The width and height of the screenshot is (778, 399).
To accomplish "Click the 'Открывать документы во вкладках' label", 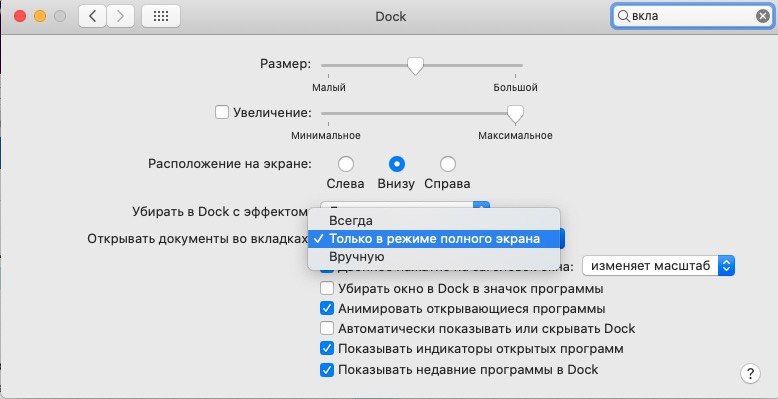I will (x=197, y=239).
